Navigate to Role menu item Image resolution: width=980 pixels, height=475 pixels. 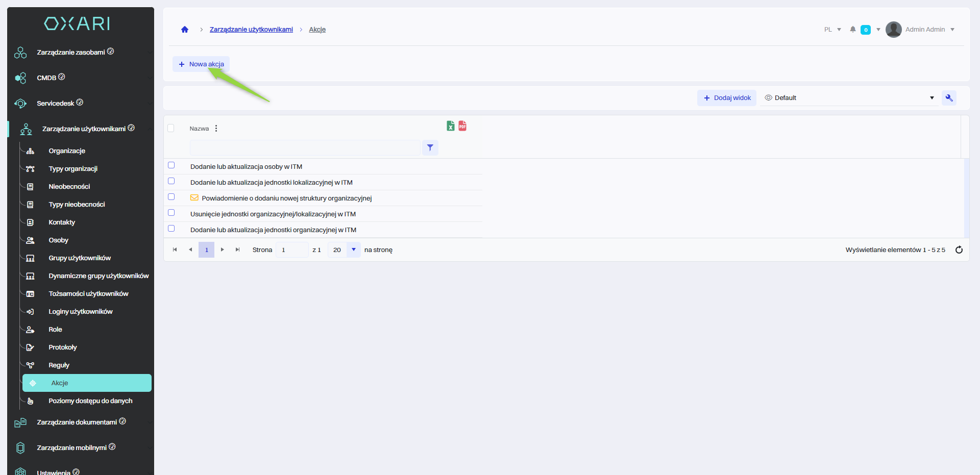[x=55, y=330]
